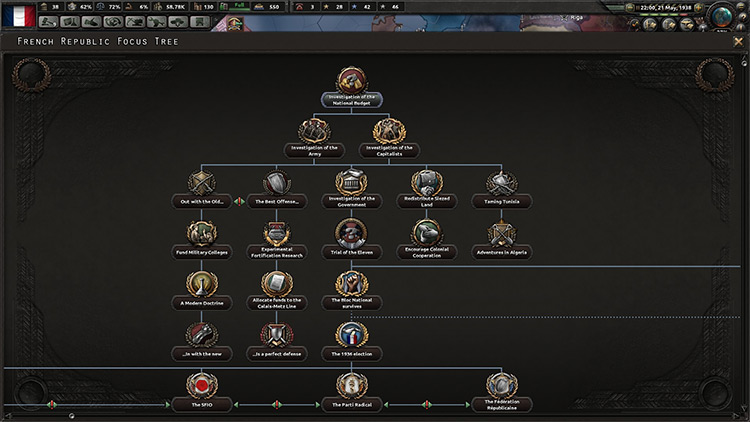
Task: Click the Is a perfect defense label
Action: [276, 354]
